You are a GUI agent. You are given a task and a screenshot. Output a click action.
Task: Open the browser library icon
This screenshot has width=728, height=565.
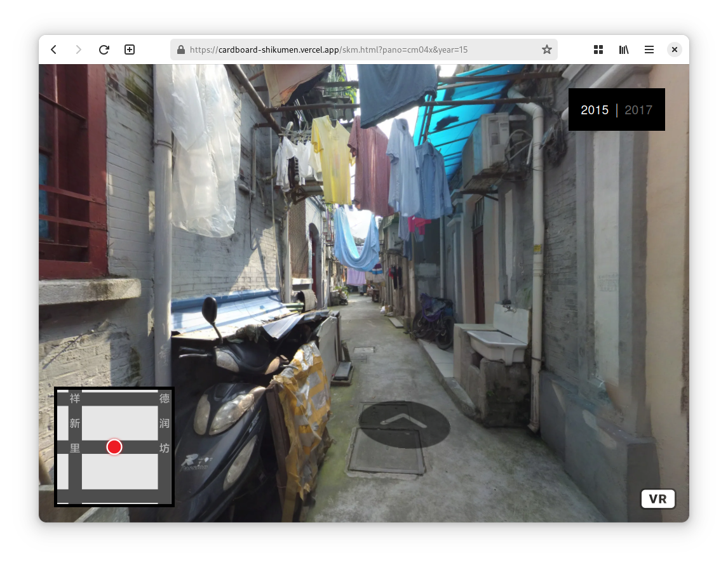click(x=624, y=50)
